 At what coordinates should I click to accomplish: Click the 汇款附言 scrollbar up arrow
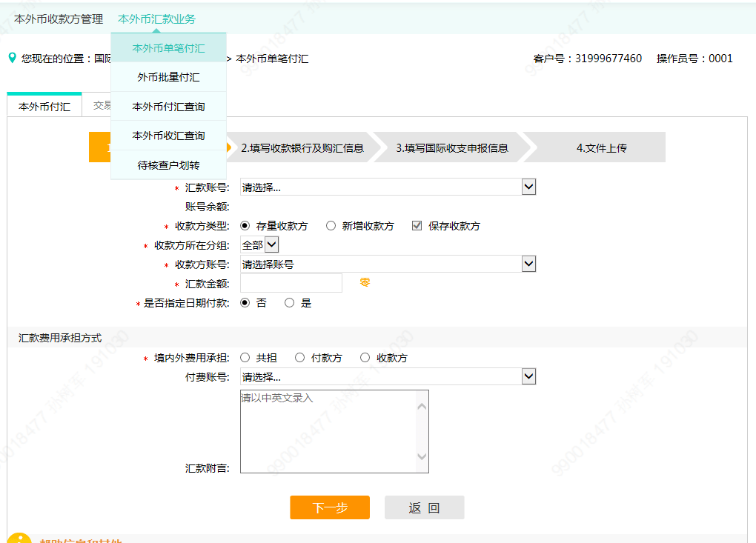point(422,406)
